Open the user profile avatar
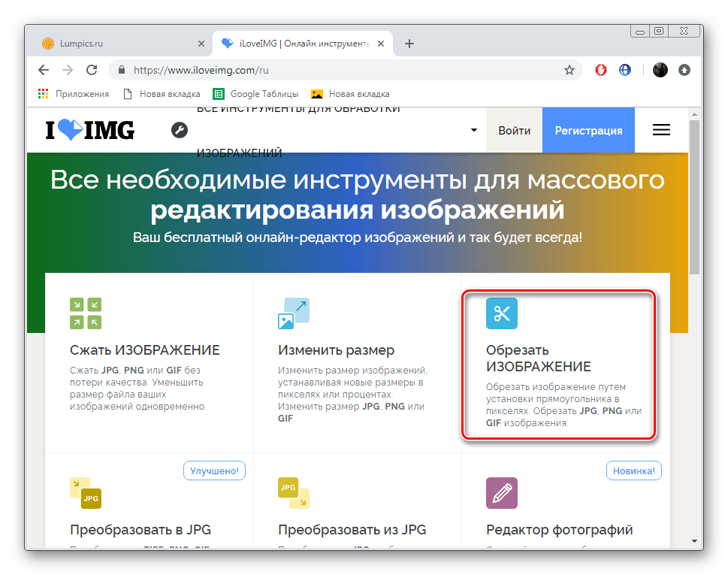Image resolution: width=728 pixels, height=575 pixels. (x=660, y=70)
